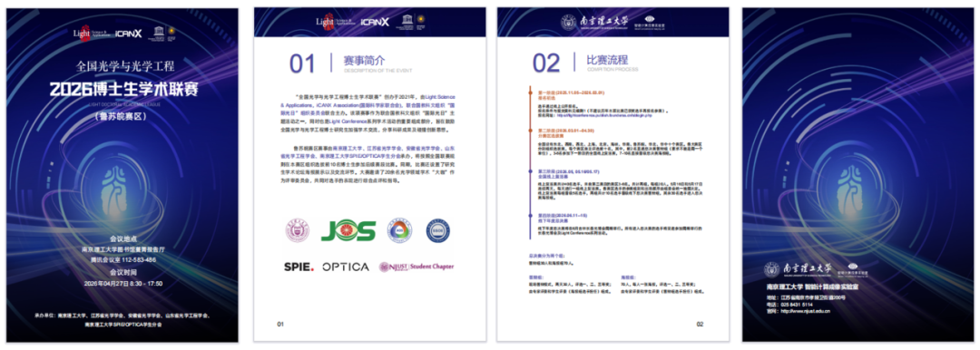Screen dimensions: 980x350
Task: Click the '会议地点' label on the cover
Action: 122,238
